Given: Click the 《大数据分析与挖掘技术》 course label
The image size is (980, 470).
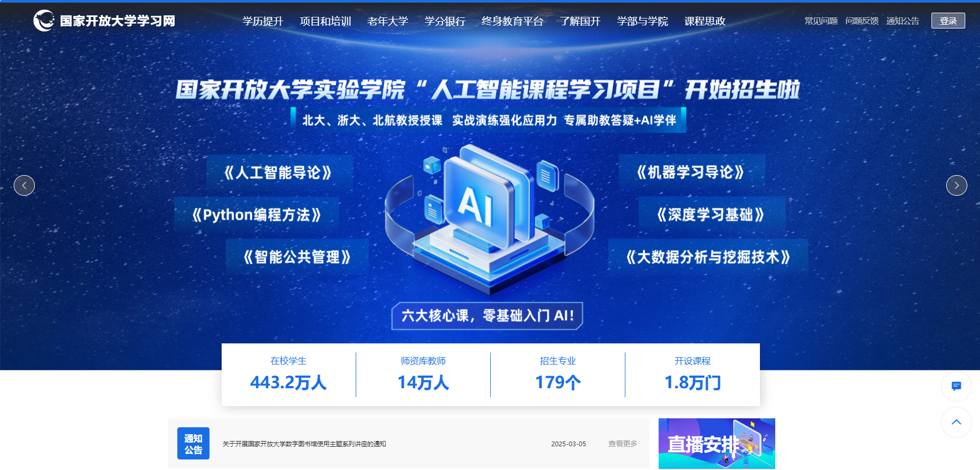Looking at the screenshot, I should tap(708, 257).
